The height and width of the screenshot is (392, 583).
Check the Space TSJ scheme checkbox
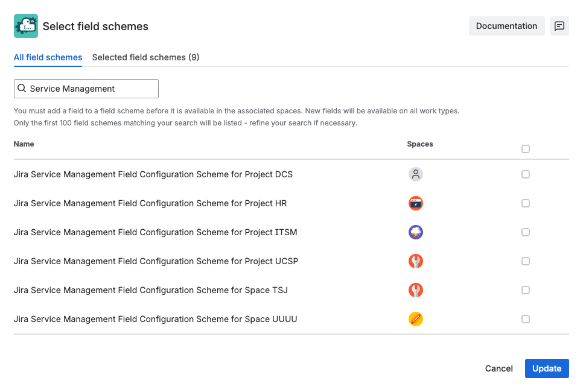pos(526,290)
